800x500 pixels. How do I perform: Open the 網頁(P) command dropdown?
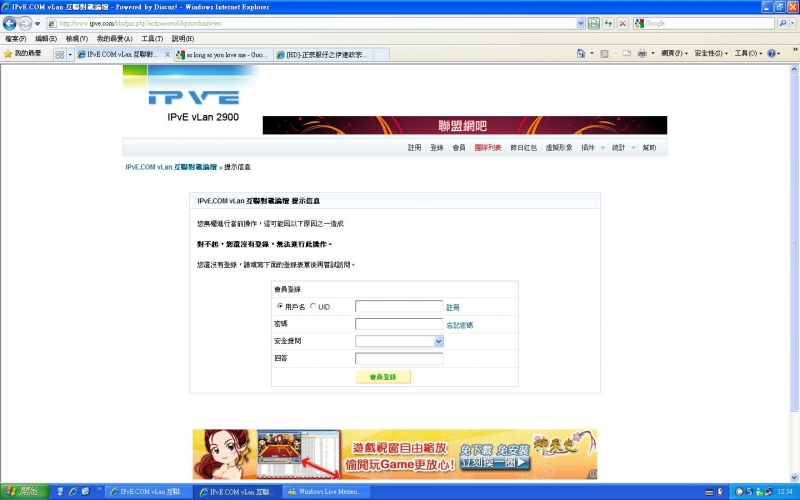tap(674, 54)
